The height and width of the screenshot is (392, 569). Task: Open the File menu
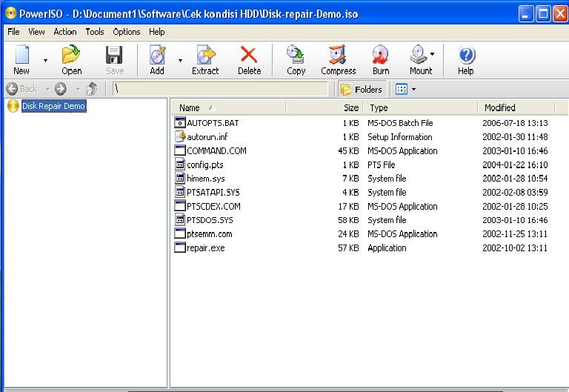(x=13, y=32)
